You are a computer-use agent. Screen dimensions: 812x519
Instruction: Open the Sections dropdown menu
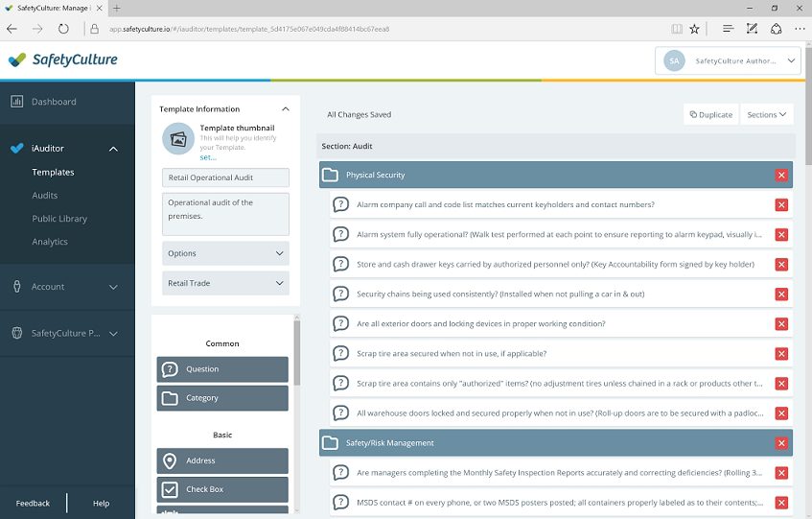click(x=766, y=115)
